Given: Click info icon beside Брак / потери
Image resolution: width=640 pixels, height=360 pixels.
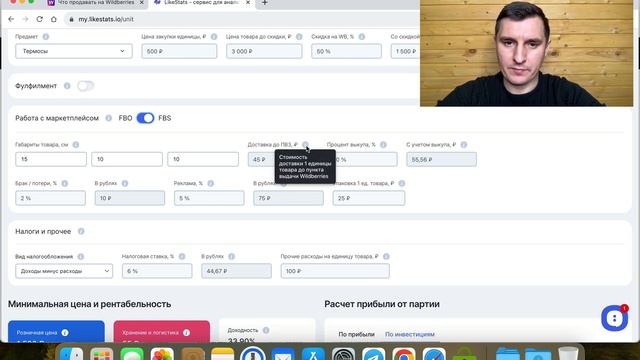Looking at the screenshot, I should click(x=64, y=183).
